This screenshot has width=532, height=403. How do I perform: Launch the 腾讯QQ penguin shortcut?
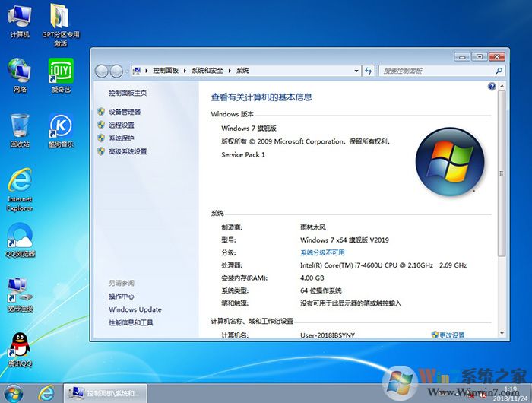(x=20, y=350)
